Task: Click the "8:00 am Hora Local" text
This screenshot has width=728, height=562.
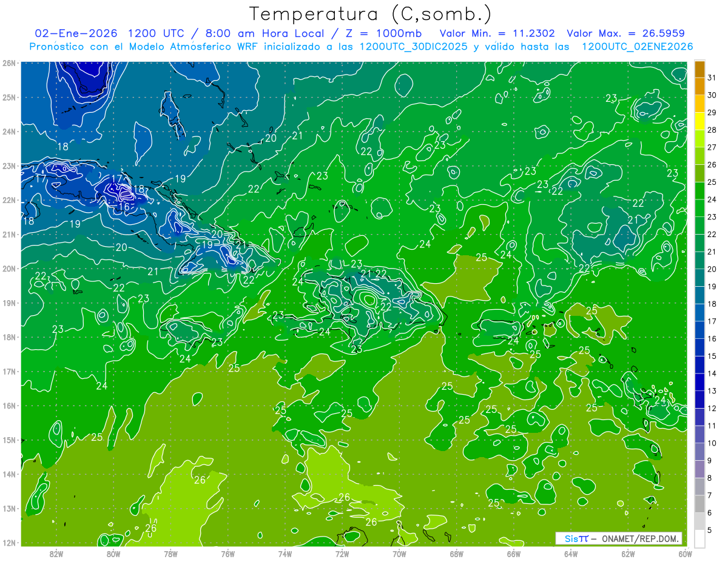Action: pyautogui.click(x=263, y=33)
